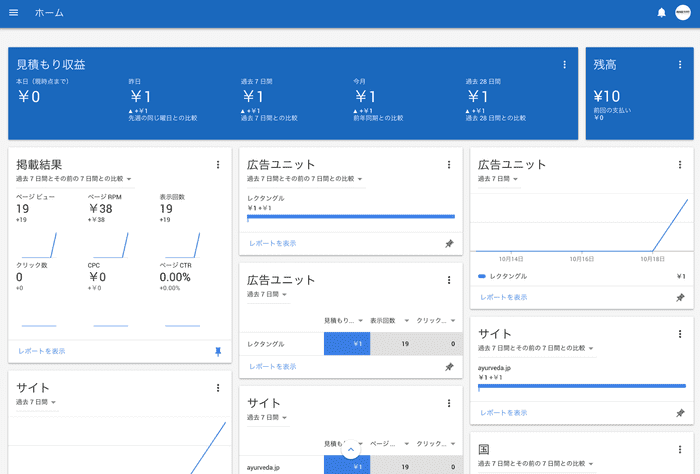Open 表示回数 column dropdown in 広告ユニット table
Screen dimensions: 700x474
(389, 320)
